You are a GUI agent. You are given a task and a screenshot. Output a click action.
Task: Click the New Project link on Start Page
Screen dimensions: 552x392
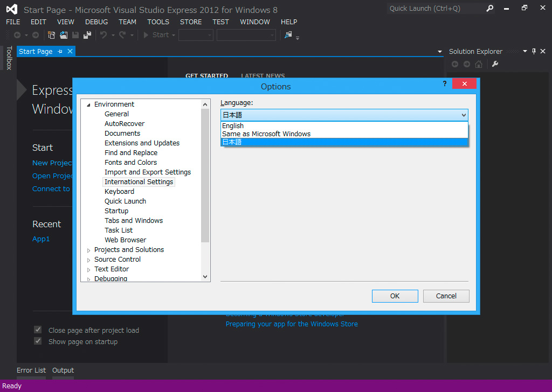[x=52, y=163]
